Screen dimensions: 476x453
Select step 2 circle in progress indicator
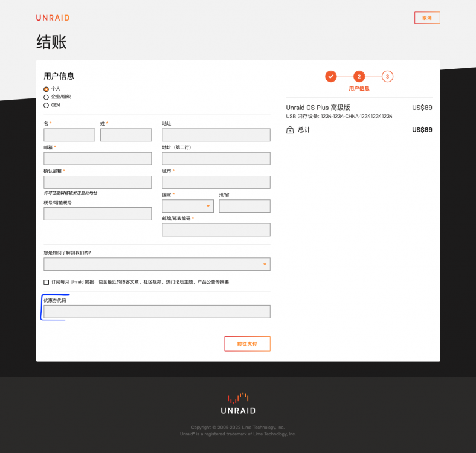pyautogui.click(x=359, y=77)
